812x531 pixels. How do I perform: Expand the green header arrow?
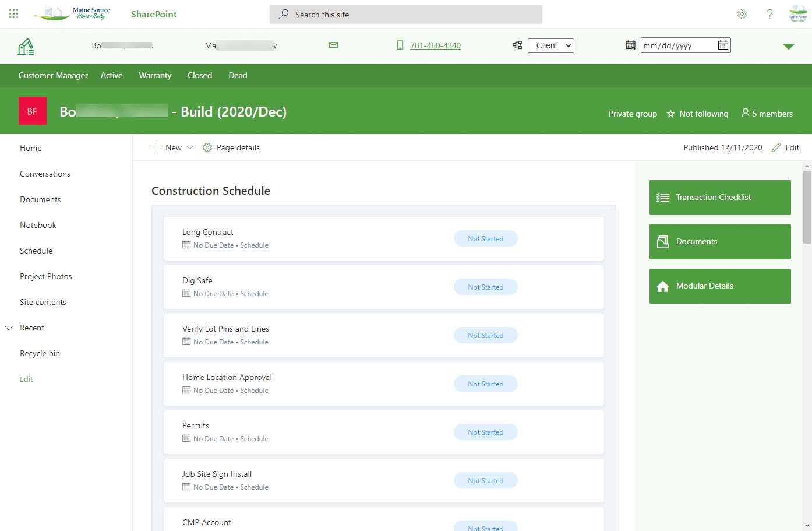point(789,47)
